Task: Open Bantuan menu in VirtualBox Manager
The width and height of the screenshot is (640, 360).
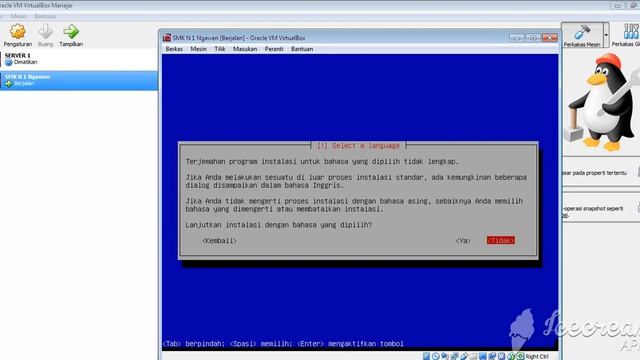Action: pyautogui.click(x=45, y=16)
